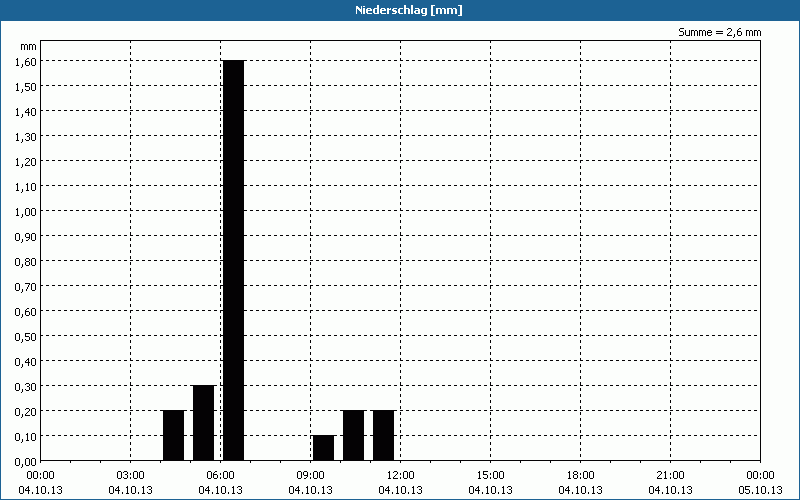Viewport: 800px width, 500px height.
Task: Click the 09:00 time axis label
Action: (x=310, y=475)
